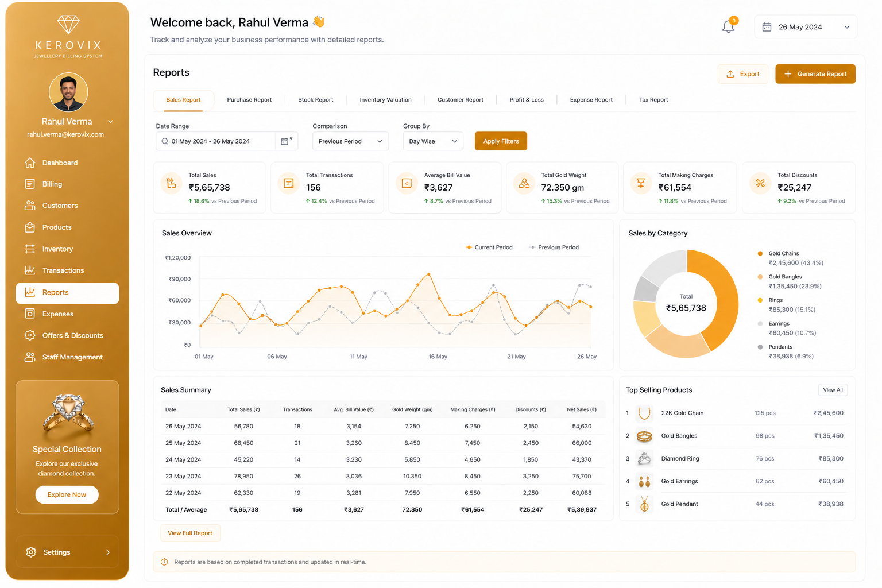
Task: Expand Settings with the arrow chevron
Action: point(107,552)
